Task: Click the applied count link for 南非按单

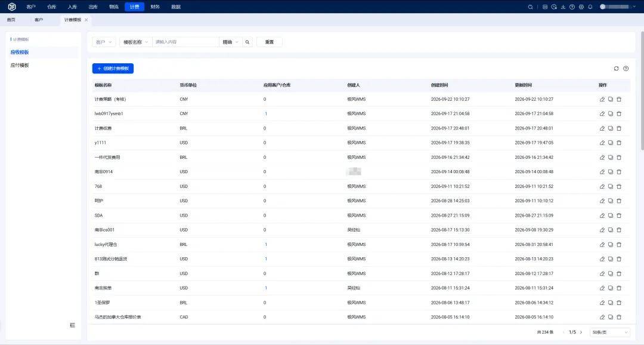Action: click(266, 288)
